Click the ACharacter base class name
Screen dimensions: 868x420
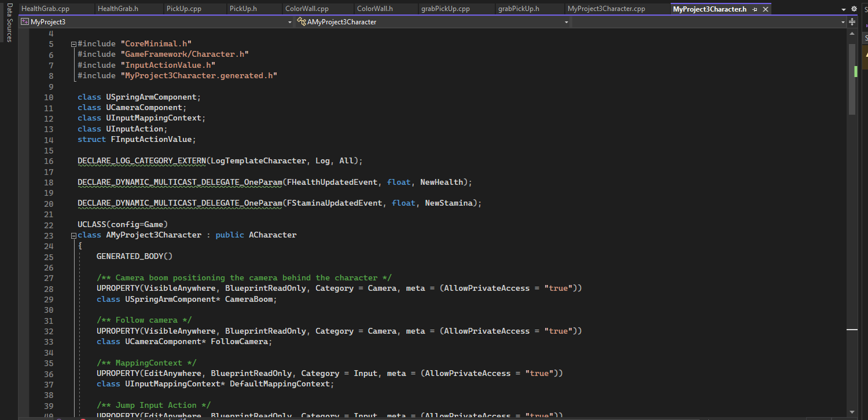pyautogui.click(x=273, y=235)
